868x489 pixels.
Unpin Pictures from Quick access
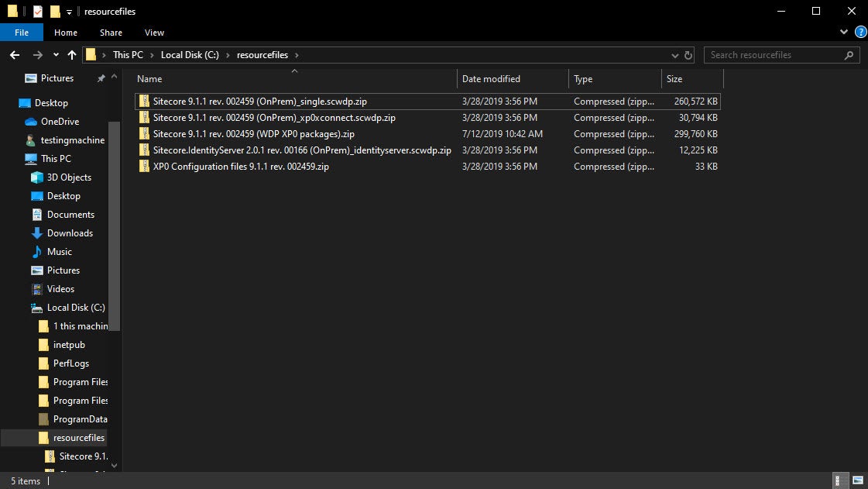point(101,78)
